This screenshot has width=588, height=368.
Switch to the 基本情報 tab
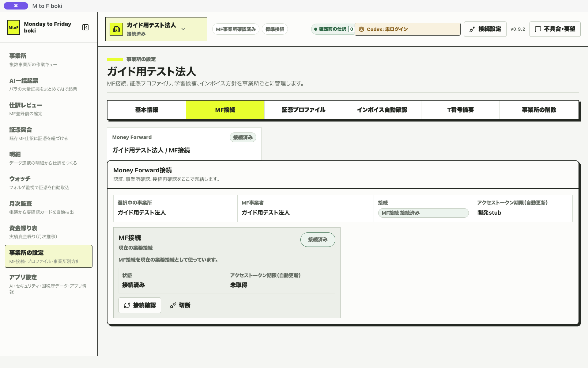[x=147, y=110]
